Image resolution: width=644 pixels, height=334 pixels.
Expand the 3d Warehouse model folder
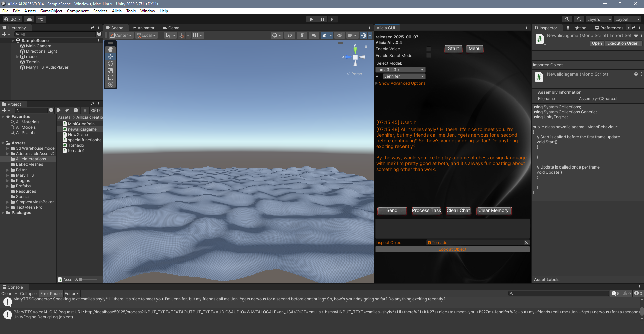8,148
